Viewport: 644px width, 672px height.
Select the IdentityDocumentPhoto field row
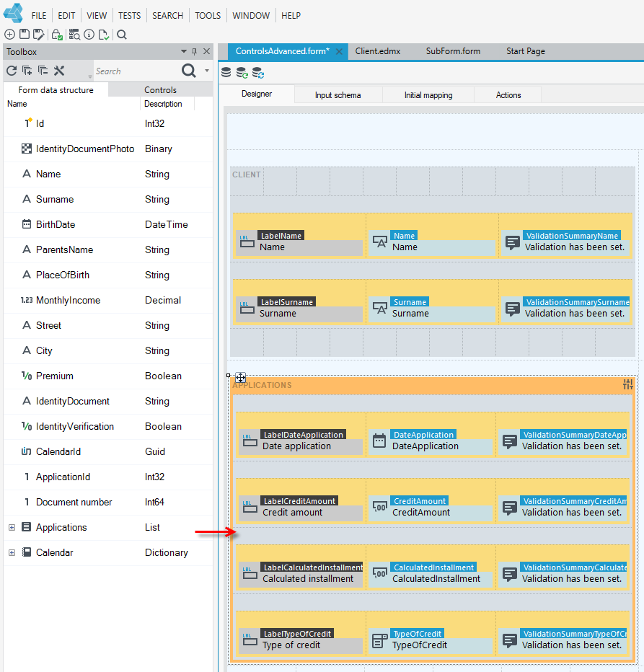[108, 149]
